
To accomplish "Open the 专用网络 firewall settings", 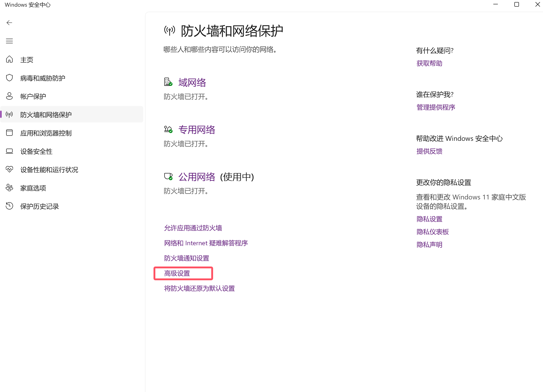I will click(196, 130).
